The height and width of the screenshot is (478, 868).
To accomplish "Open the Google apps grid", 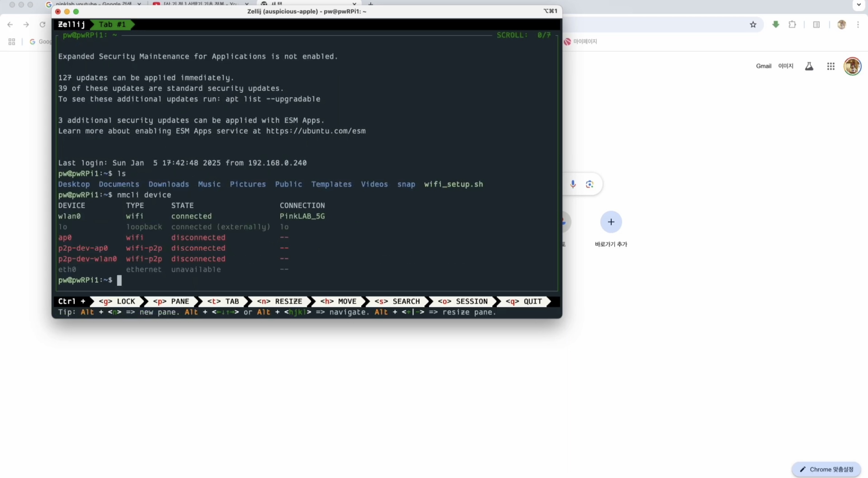I will tap(831, 66).
